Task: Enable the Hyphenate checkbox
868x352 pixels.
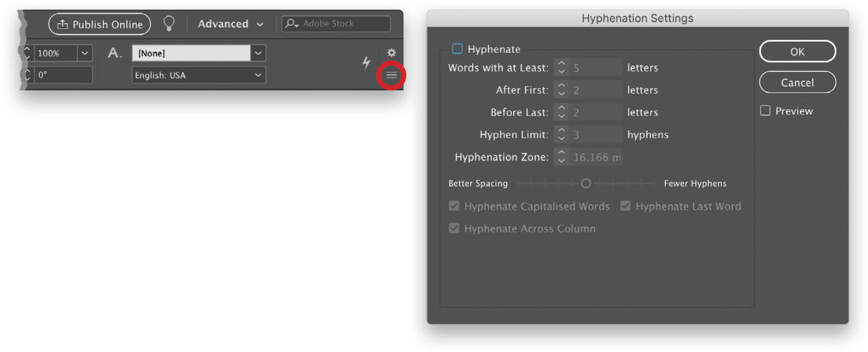Action: (x=457, y=49)
